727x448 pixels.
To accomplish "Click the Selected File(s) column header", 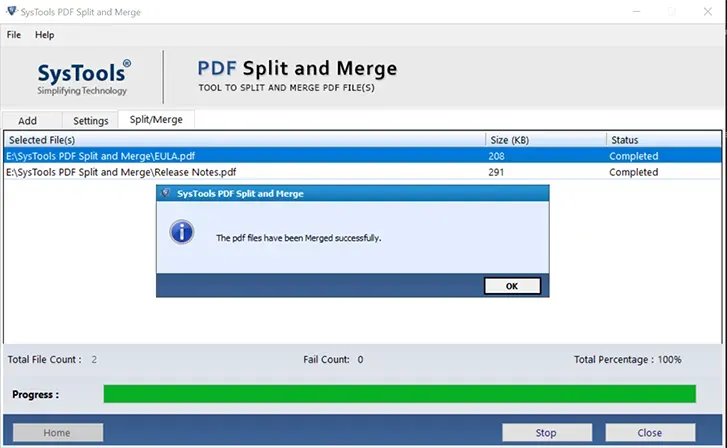I will coord(244,140).
